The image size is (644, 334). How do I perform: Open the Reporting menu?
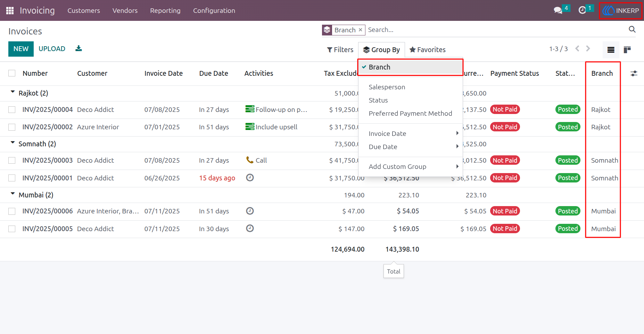pyautogui.click(x=165, y=10)
